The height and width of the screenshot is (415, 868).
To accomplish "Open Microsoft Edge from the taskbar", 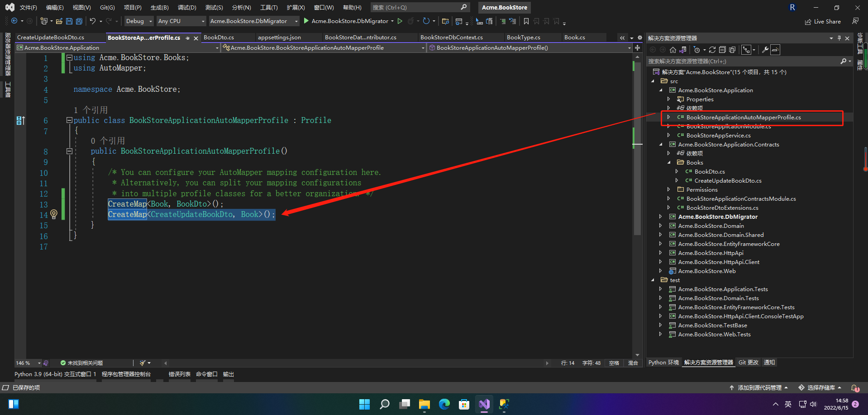I will [x=444, y=404].
